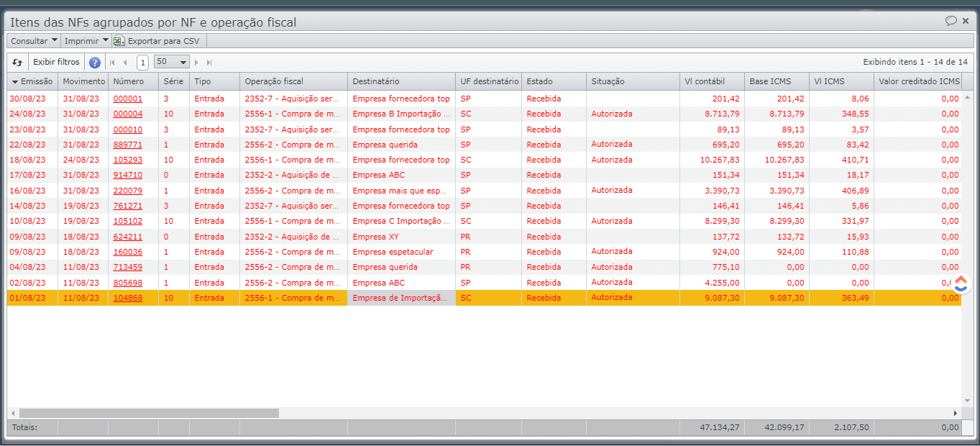Open the Imprimir dropdown menu

(x=86, y=41)
